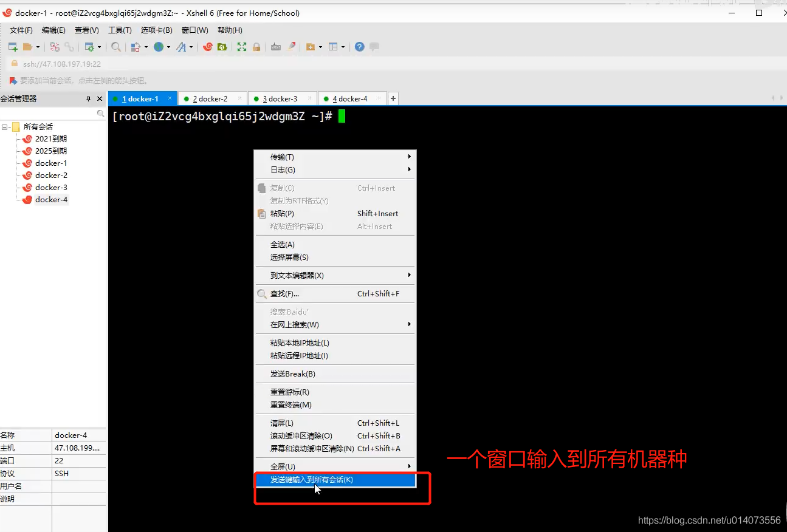This screenshot has width=787, height=532.
Task: Open the 工具(T) menu
Action: click(x=120, y=30)
